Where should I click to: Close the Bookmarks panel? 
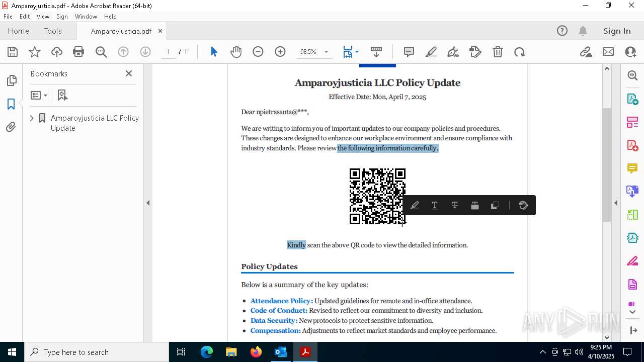pos(129,73)
